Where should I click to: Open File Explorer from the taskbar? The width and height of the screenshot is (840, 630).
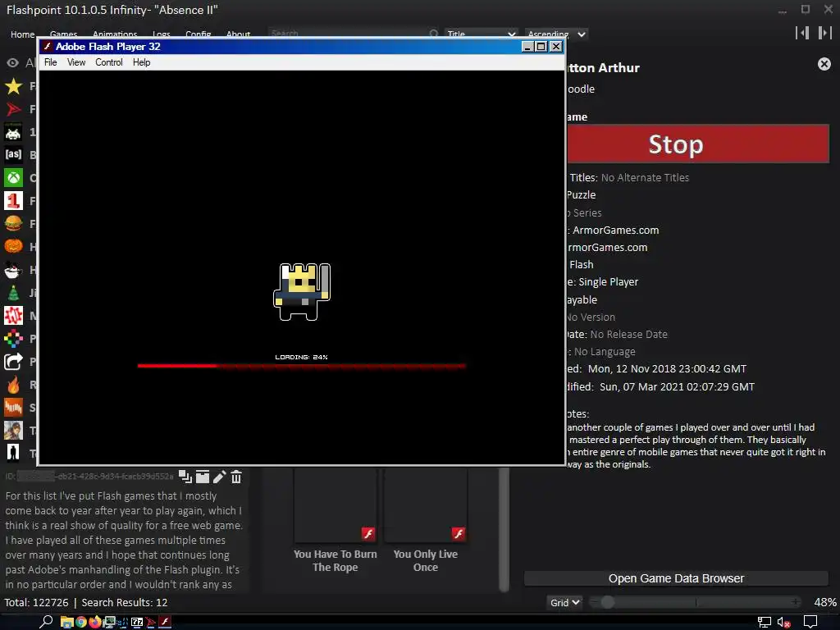(66, 622)
